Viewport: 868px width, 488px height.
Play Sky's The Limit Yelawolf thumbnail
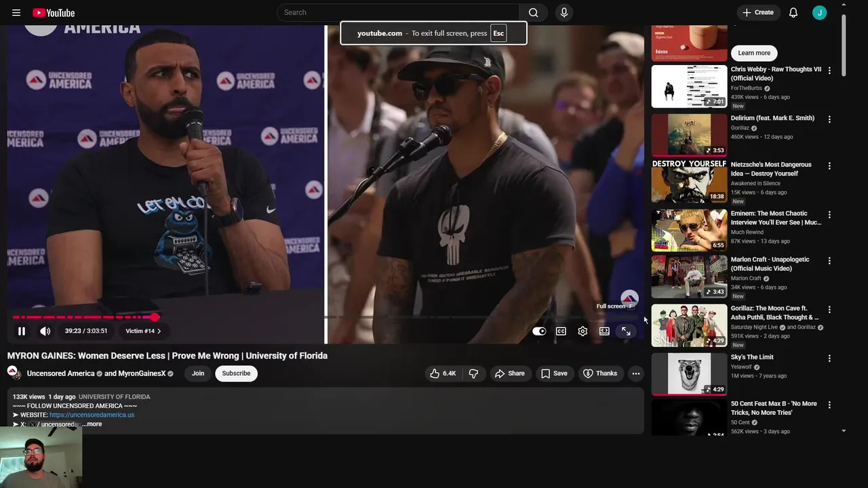[x=689, y=374]
